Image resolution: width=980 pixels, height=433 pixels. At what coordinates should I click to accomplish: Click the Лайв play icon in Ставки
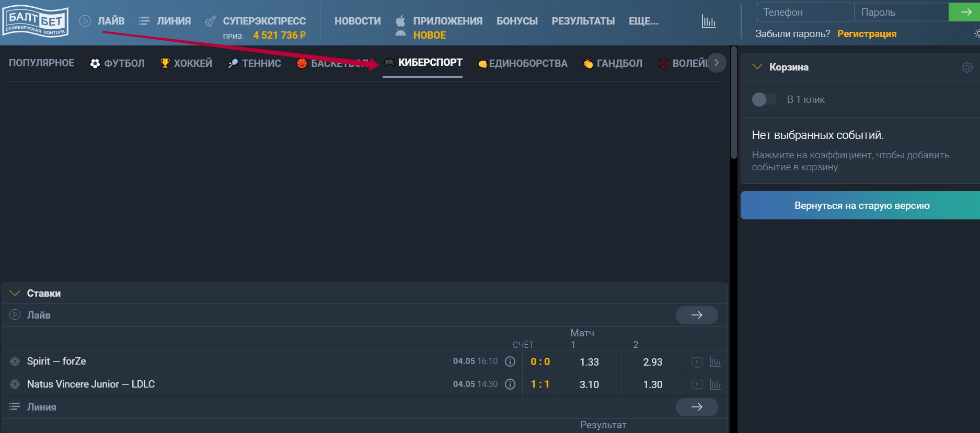pyautogui.click(x=15, y=314)
